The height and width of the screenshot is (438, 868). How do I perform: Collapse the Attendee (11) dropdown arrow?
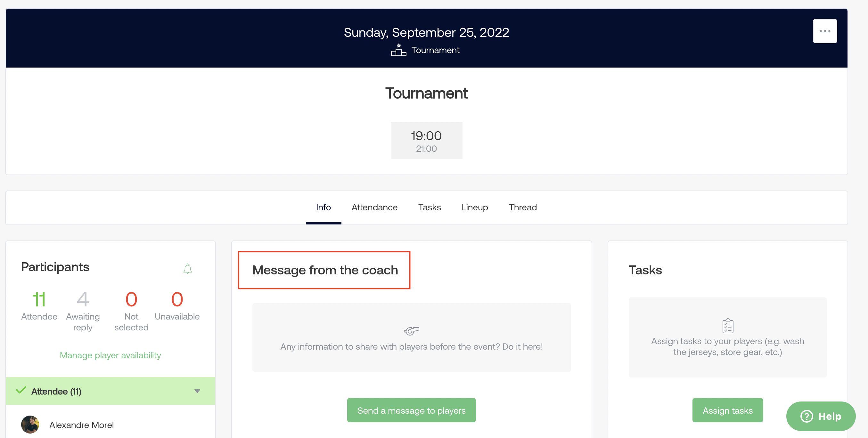tap(197, 391)
